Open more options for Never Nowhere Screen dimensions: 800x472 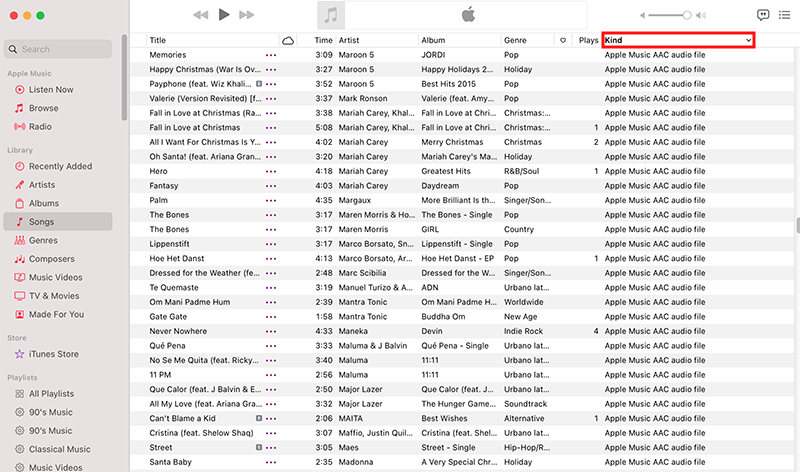271,332
